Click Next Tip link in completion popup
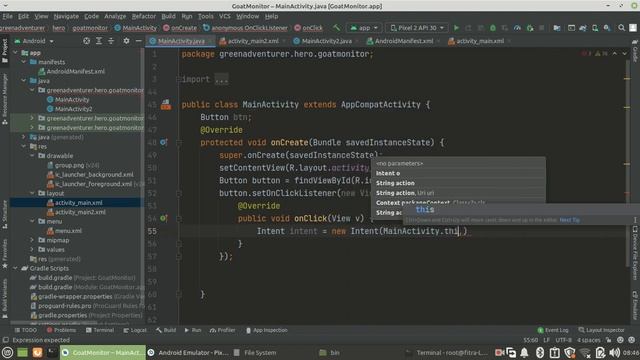This screenshot has width=640, height=360. (x=569, y=220)
